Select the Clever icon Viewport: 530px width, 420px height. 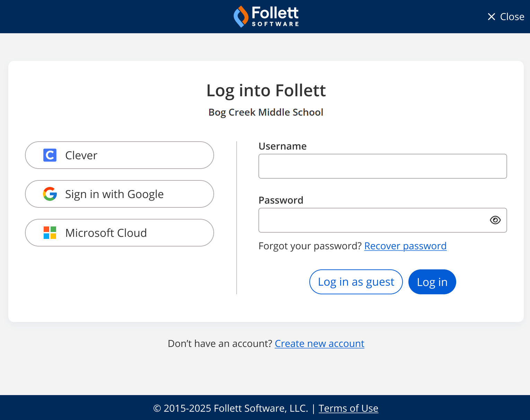point(50,155)
